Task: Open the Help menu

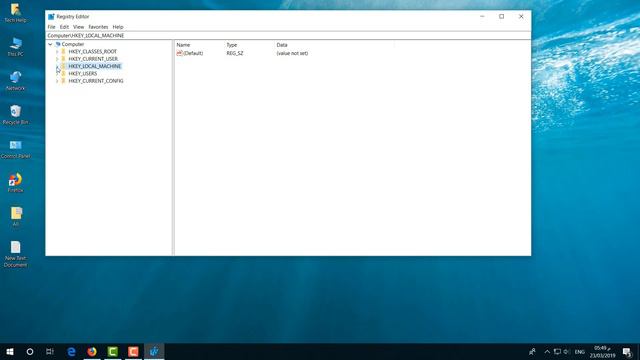Action: coord(118,27)
